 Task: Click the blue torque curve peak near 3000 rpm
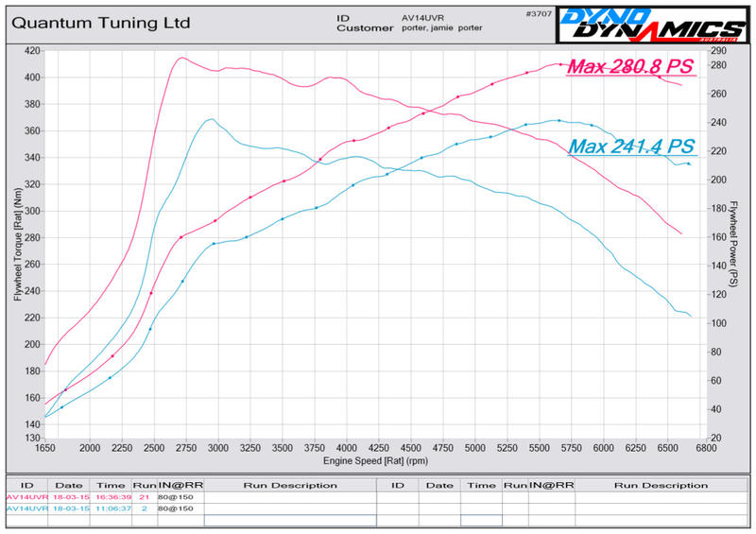coord(211,119)
